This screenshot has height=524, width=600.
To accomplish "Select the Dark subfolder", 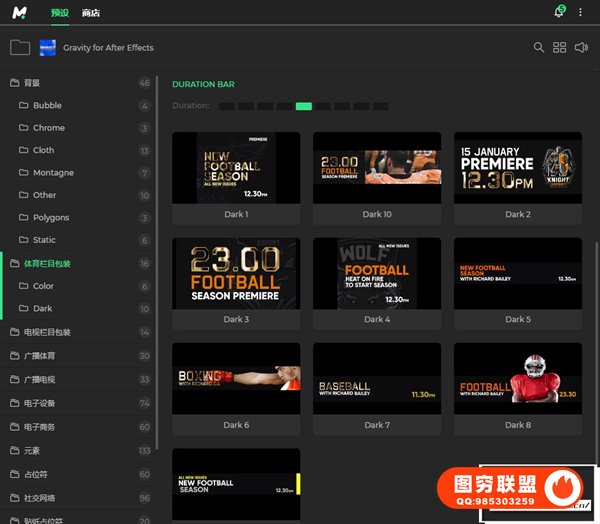I will click(42, 309).
